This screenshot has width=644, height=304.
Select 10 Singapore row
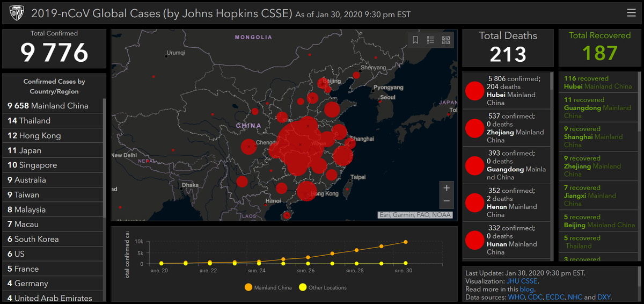(52, 165)
